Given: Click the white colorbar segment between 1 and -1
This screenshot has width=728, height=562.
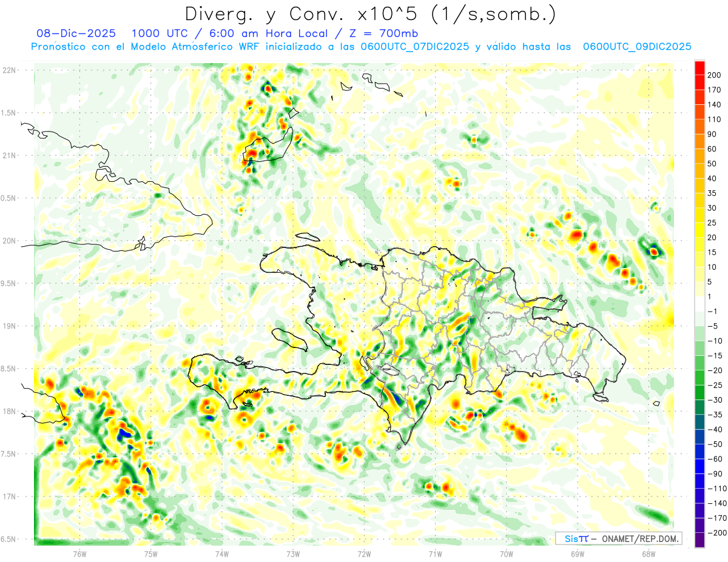Looking at the screenshot, I should (x=699, y=304).
